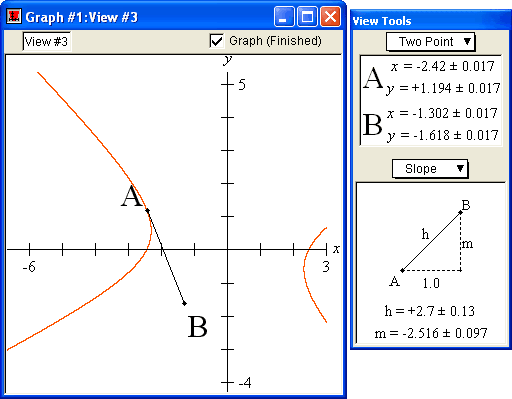This screenshot has width=512, height=399.
Task: Maximize the Graph #1:View #3 window
Action: pyautogui.click(x=307, y=16)
